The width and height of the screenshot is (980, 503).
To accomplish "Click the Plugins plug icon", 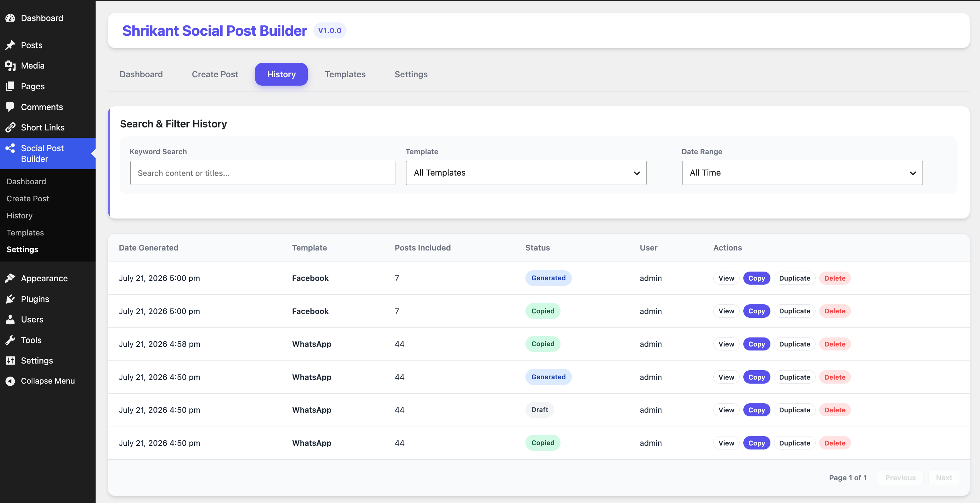I will 10,299.
